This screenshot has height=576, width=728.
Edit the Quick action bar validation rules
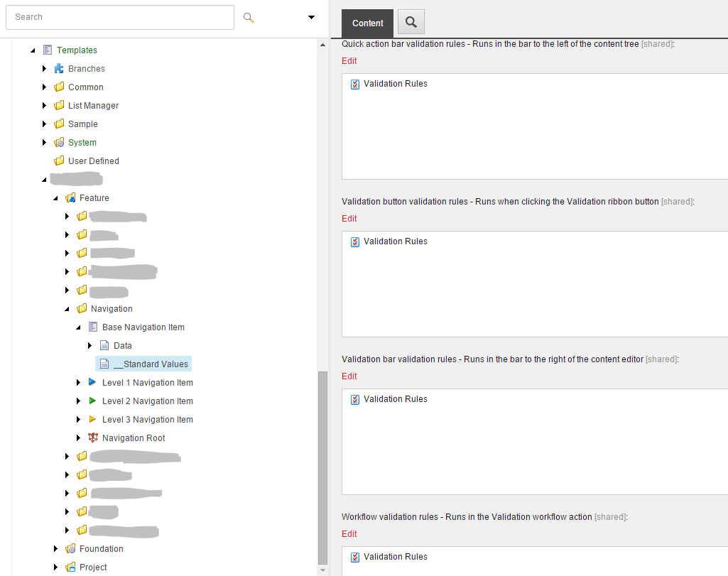click(x=349, y=61)
